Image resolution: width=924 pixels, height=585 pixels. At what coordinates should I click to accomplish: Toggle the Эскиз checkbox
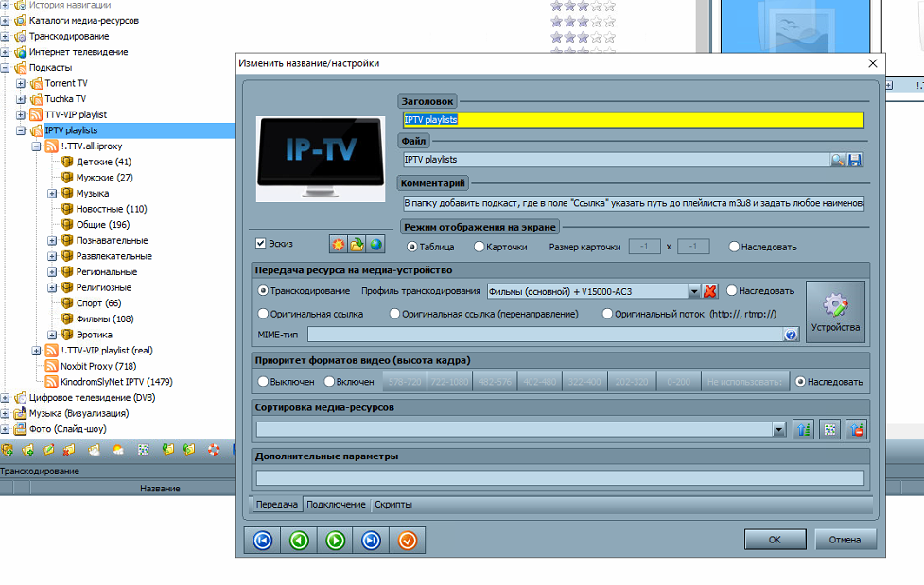click(261, 244)
